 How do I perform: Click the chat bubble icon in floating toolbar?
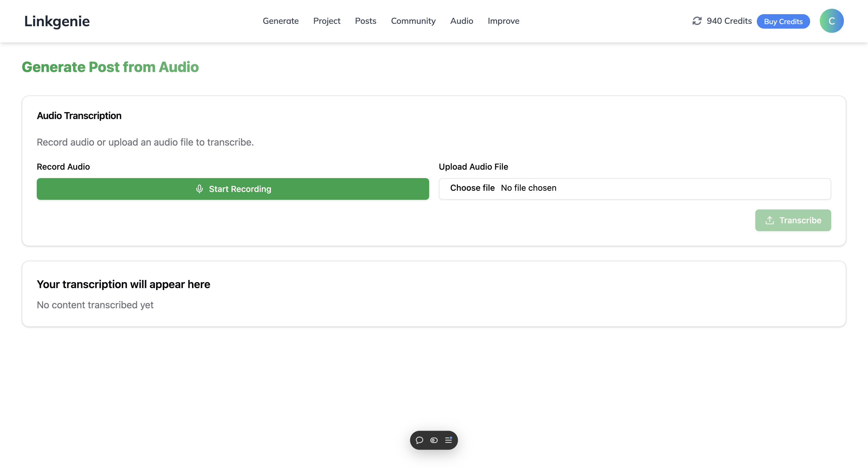tap(419, 440)
